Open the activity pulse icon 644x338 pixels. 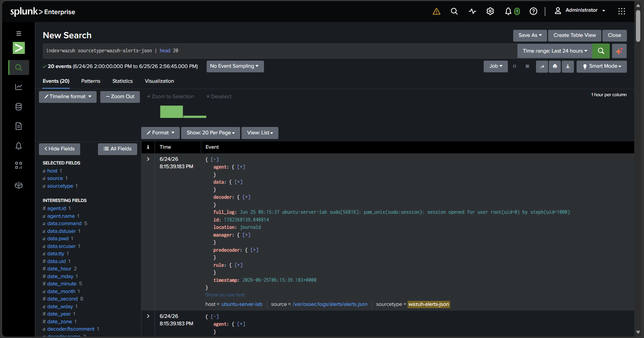[472, 11]
